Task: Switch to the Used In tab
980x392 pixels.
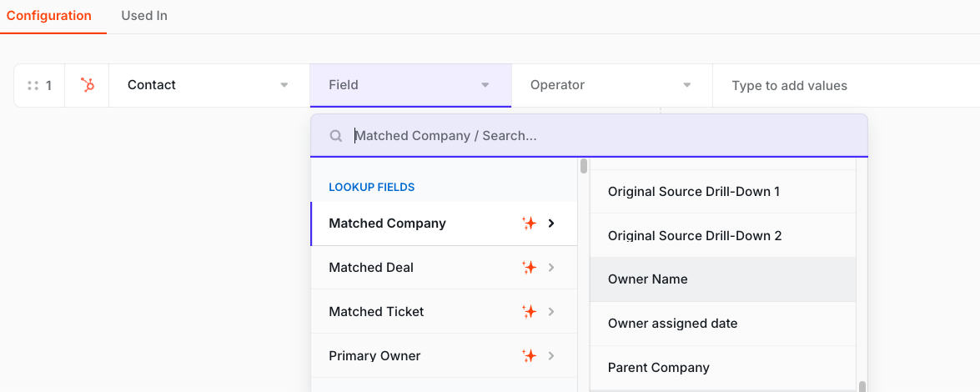Action: tap(144, 16)
